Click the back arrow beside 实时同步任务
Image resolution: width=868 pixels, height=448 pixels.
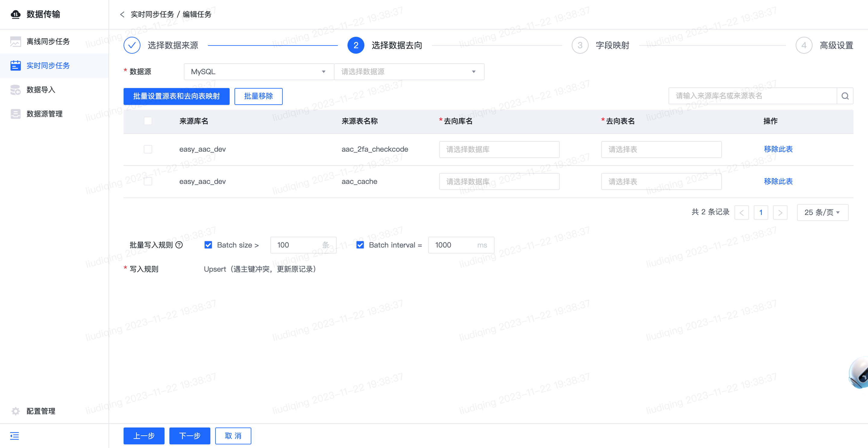pos(122,14)
